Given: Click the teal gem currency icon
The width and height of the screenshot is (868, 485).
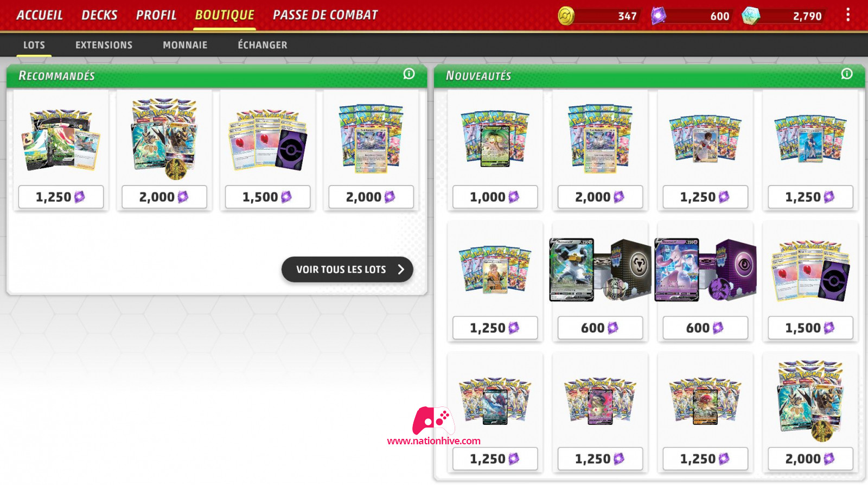Looking at the screenshot, I should coord(751,16).
